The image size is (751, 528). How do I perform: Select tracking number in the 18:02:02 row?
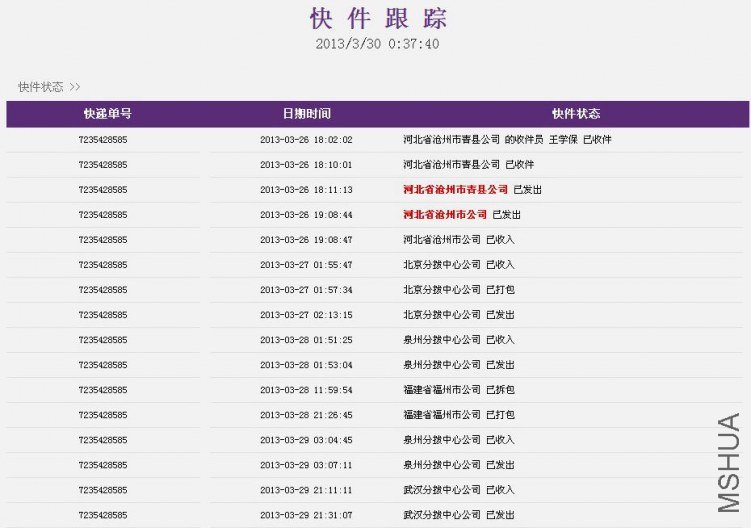[x=103, y=140]
